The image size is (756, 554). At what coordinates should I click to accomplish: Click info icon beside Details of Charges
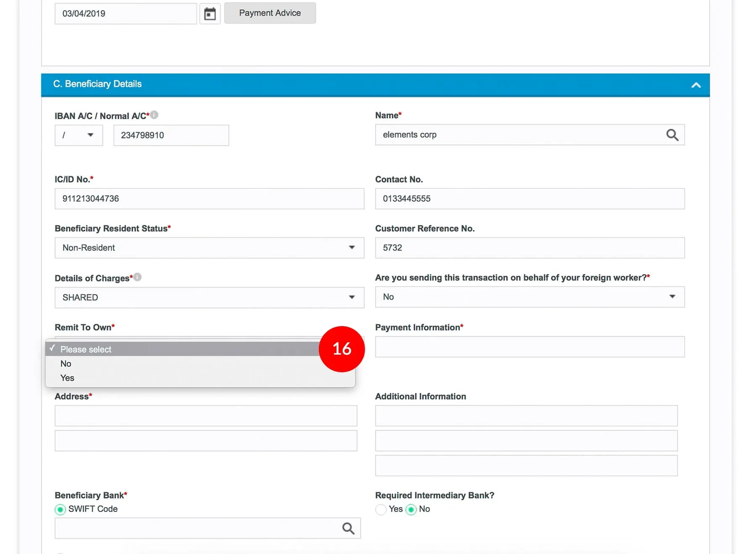pyautogui.click(x=137, y=277)
